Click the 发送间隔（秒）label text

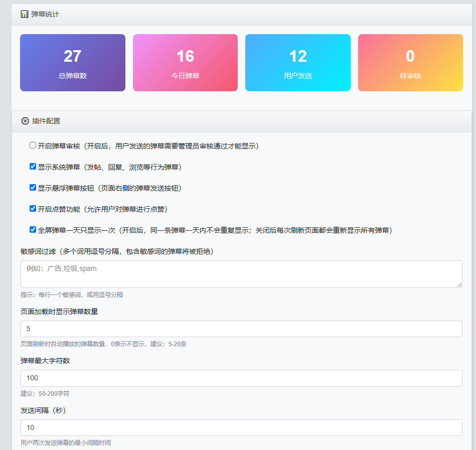pos(43,410)
